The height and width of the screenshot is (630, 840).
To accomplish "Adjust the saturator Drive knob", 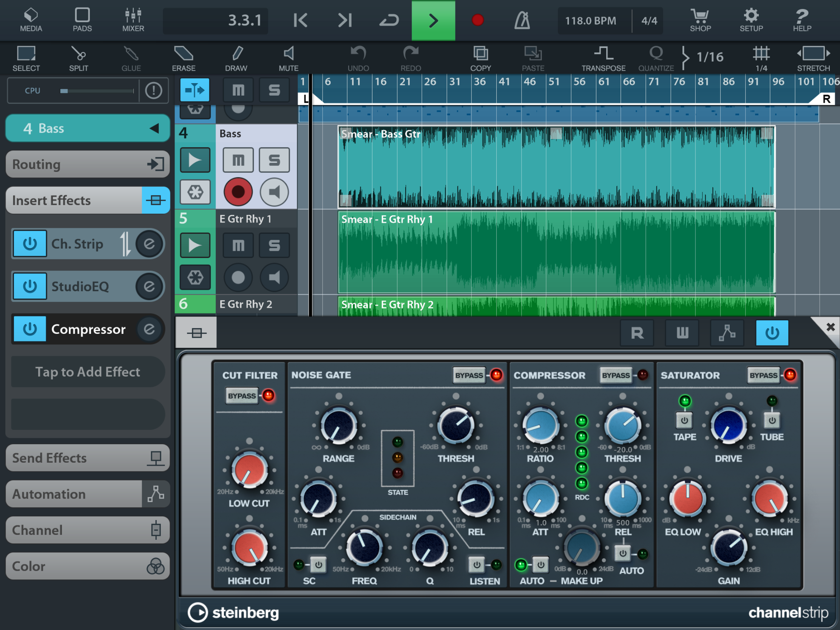I will coord(728,425).
